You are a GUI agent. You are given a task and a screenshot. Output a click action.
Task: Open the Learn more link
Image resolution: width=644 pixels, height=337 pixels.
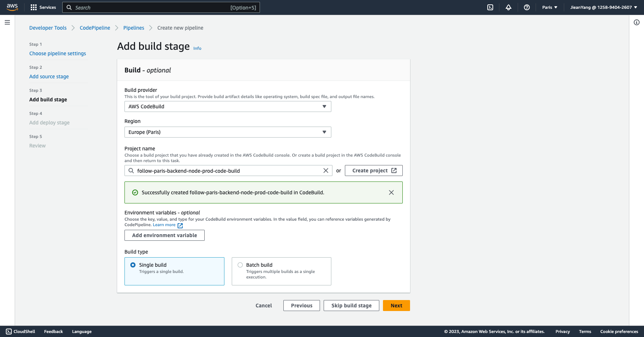click(x=164, y=225)
